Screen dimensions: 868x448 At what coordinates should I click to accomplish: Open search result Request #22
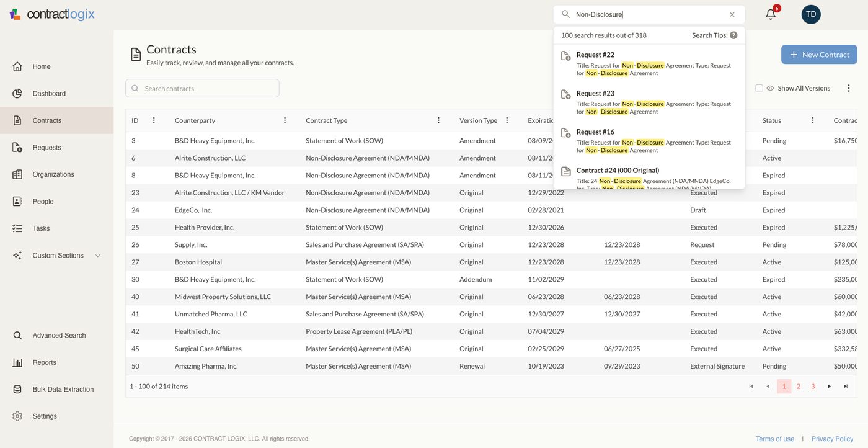(649, 63)
